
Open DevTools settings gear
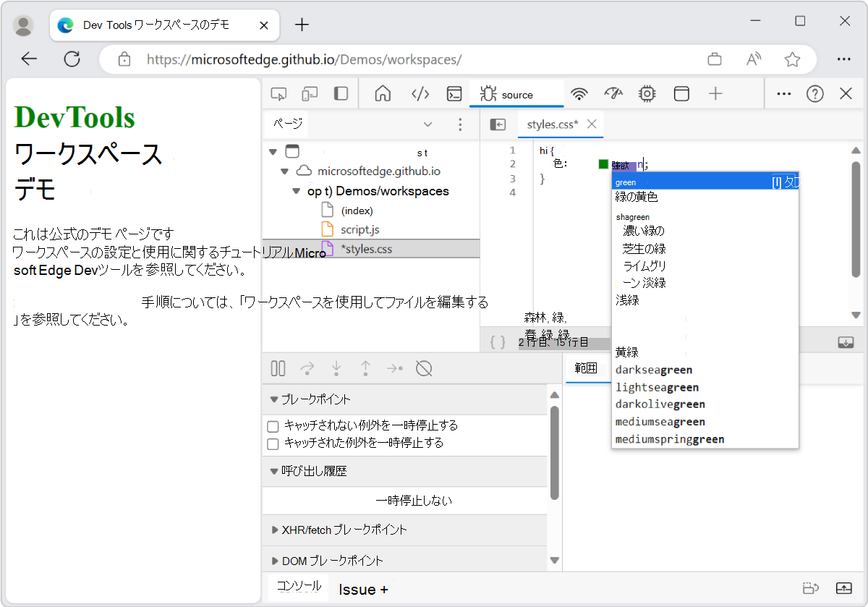646,93
